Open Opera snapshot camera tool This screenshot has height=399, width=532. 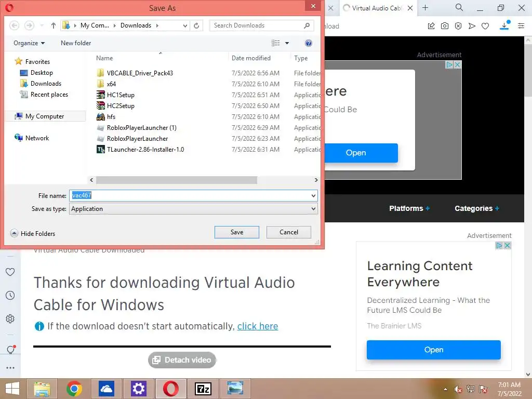(x=445, y=26)
